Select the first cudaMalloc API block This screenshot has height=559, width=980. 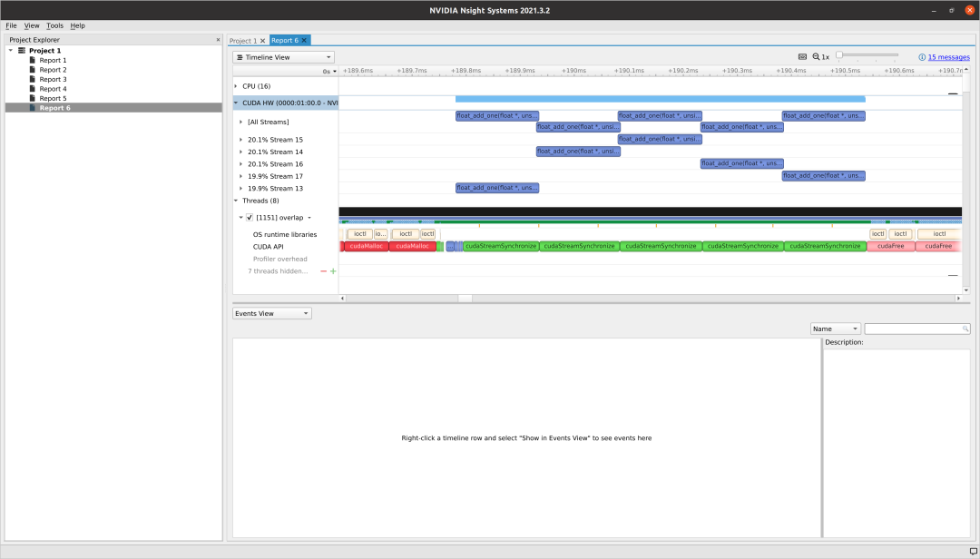(x=367, y=246)
